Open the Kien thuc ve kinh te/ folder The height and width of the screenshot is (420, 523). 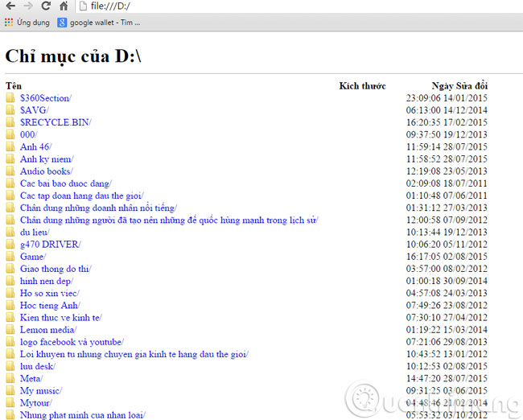click(x=61, y=318)
